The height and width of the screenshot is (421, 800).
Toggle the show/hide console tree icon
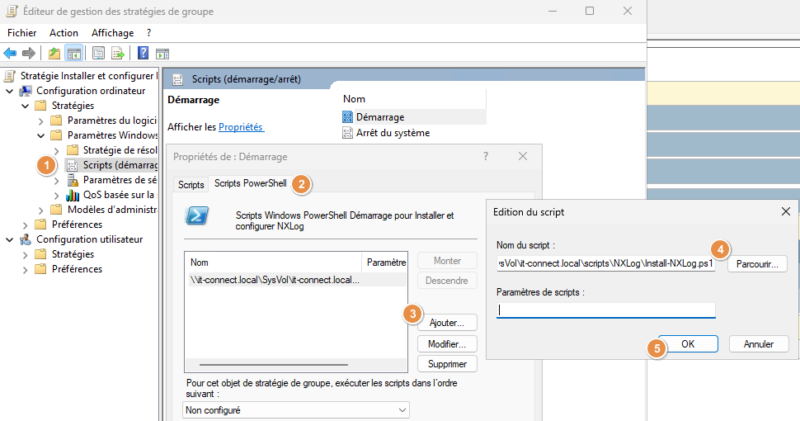click(x=74, y=53)
